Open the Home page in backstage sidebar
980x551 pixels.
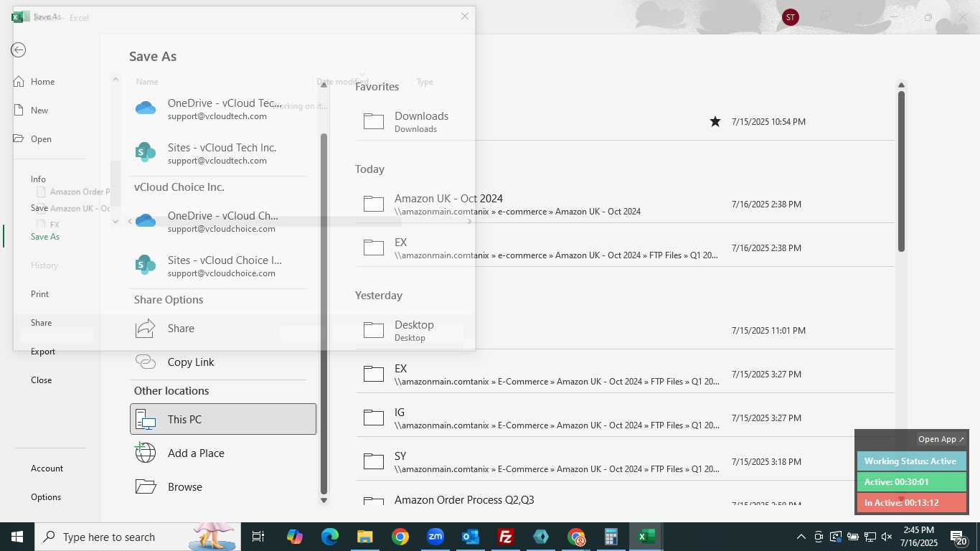click(x=42, y=82)
